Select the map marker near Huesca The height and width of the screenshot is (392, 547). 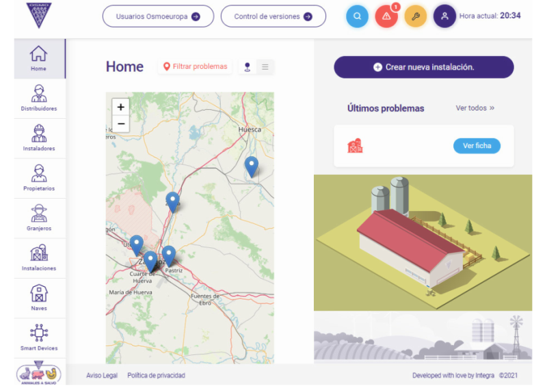click(x=252, y=166)
